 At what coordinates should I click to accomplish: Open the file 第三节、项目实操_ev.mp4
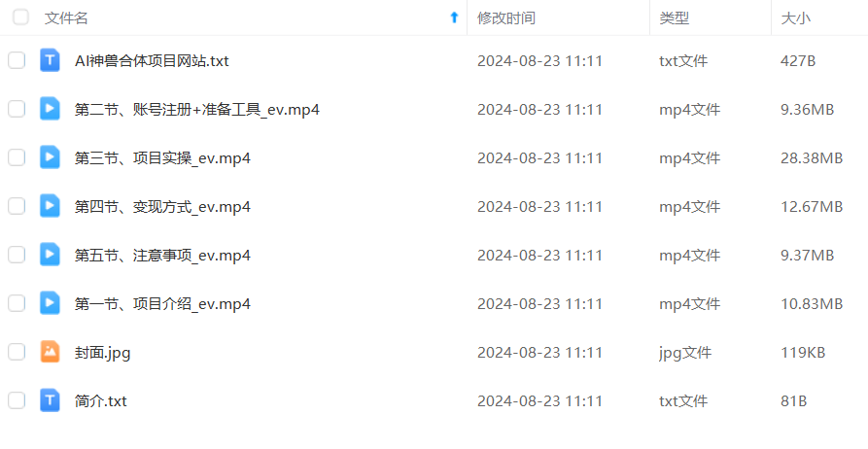click(162, 158)
